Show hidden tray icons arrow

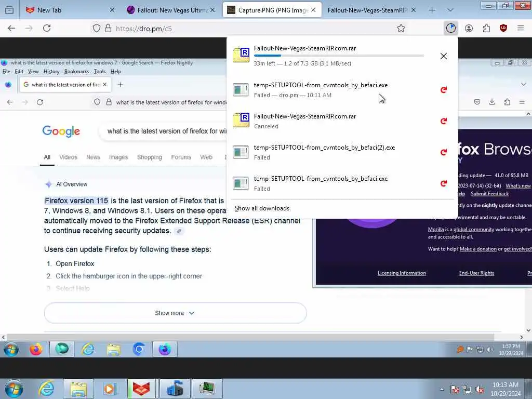(442, 390)
